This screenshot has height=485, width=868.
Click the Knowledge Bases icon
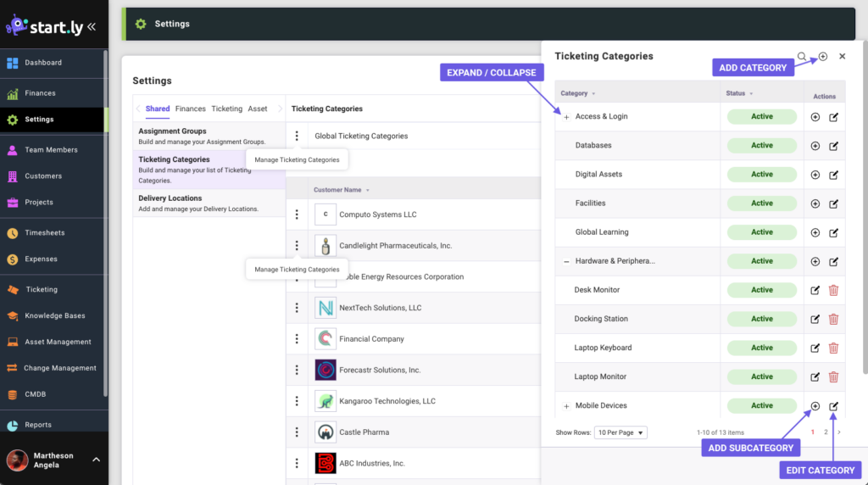(x=12, y=315)
